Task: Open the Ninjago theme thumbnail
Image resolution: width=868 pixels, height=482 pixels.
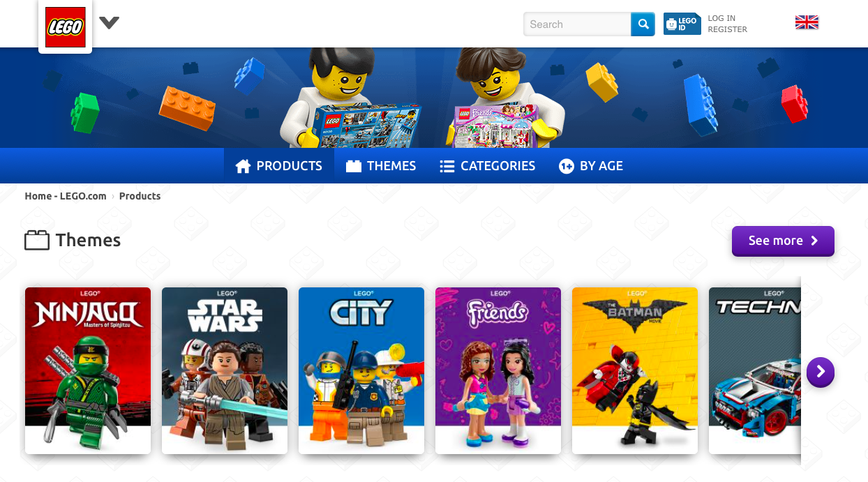Action: 88,370
